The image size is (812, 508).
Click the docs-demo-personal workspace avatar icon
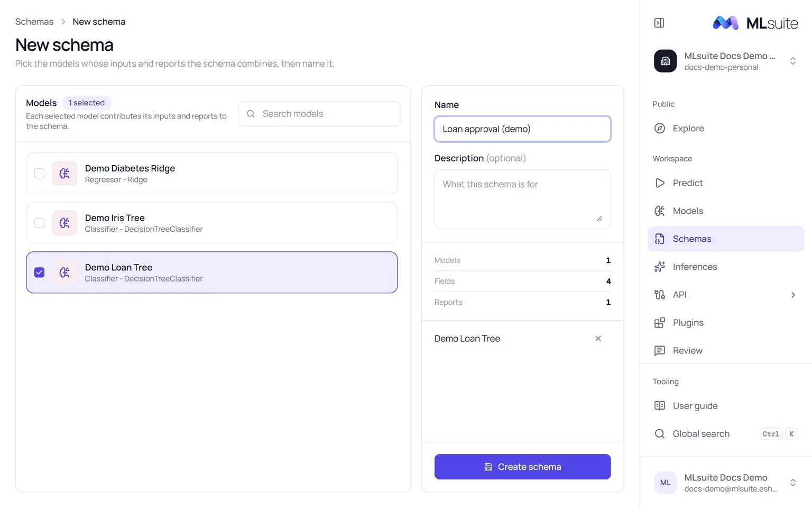666,61
